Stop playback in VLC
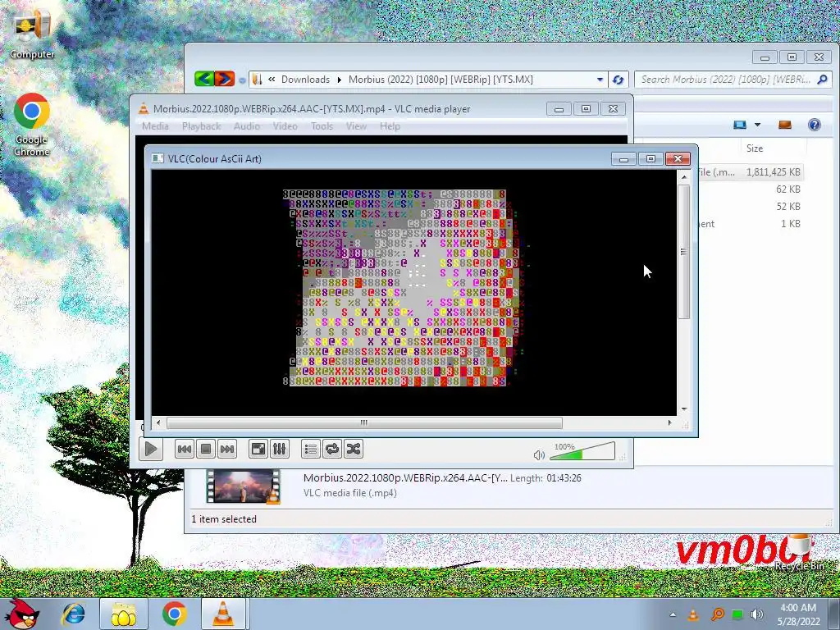The width and height of the screenshot is (840, 630). tap(206, 449)
